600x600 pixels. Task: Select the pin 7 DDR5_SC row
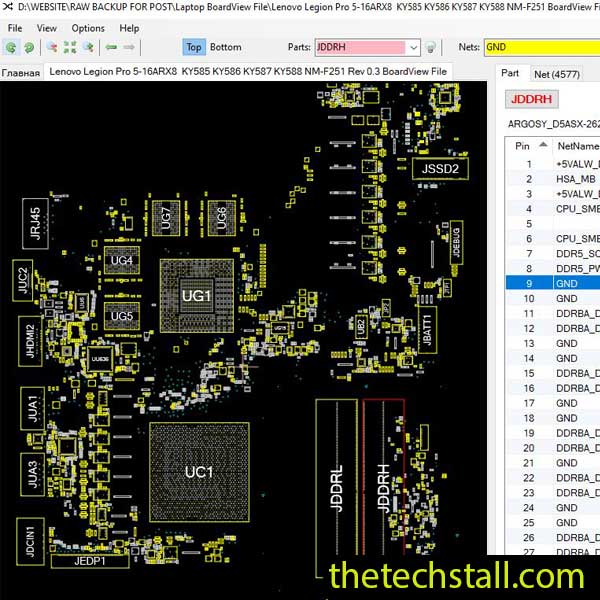coord(553,254)
